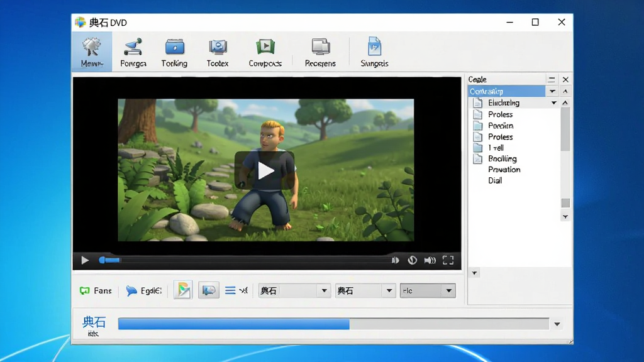Click the scroll up arrow beside Conrsatirp
Viewport: 644px width, 362px height.
(565, 91)
